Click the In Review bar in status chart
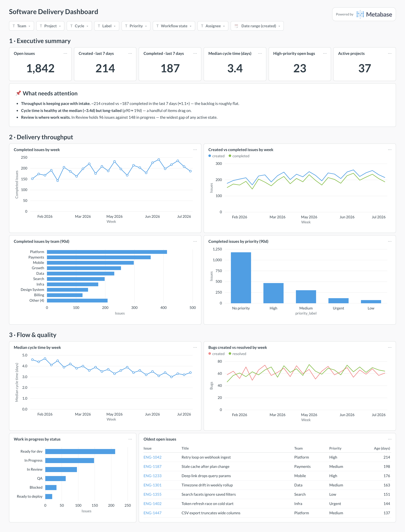This screenshot has width=405, height=532. [61, 470]
